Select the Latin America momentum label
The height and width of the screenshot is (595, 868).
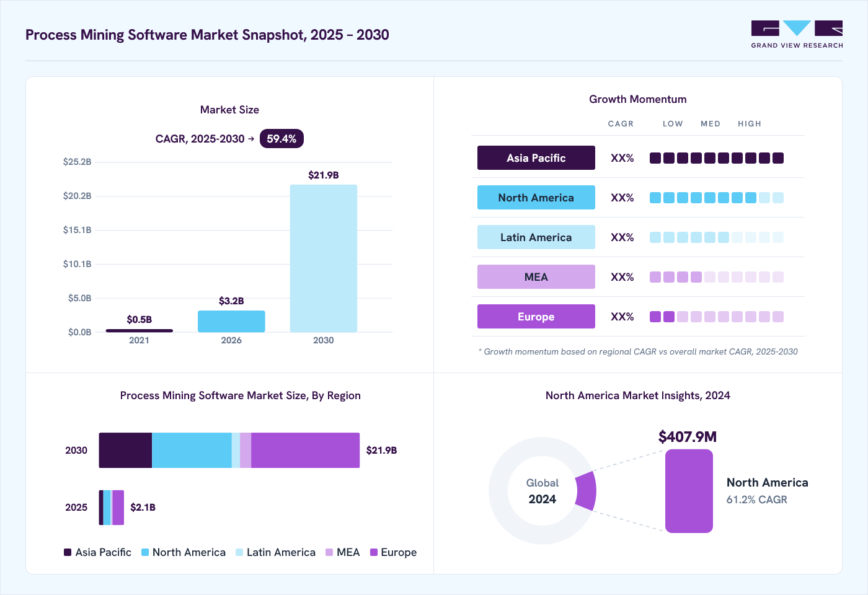[536, 237]
